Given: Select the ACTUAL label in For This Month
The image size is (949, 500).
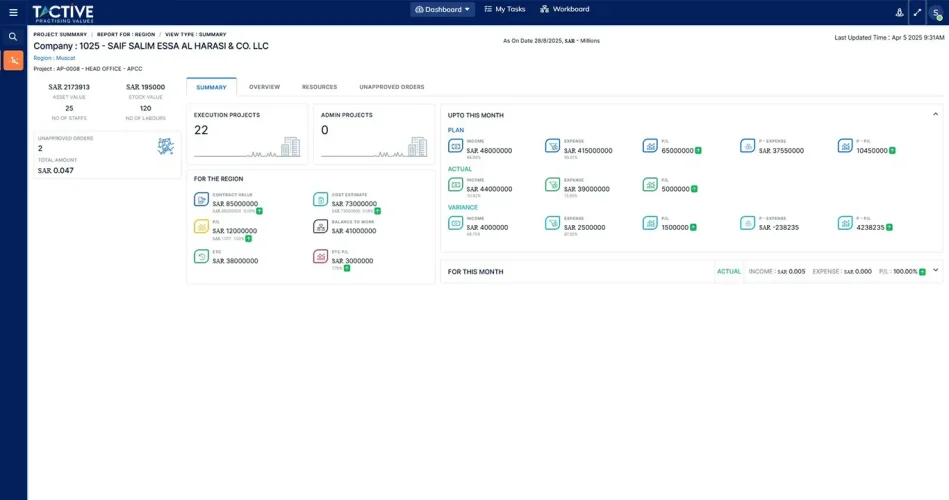Looking at the screenshot, I should [729, 272].
